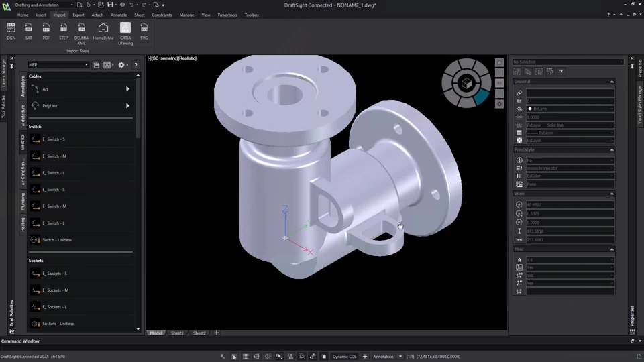
Task: Open the ByLayer color swatch field
Action: pyautogui.click(x=569, y=109)
